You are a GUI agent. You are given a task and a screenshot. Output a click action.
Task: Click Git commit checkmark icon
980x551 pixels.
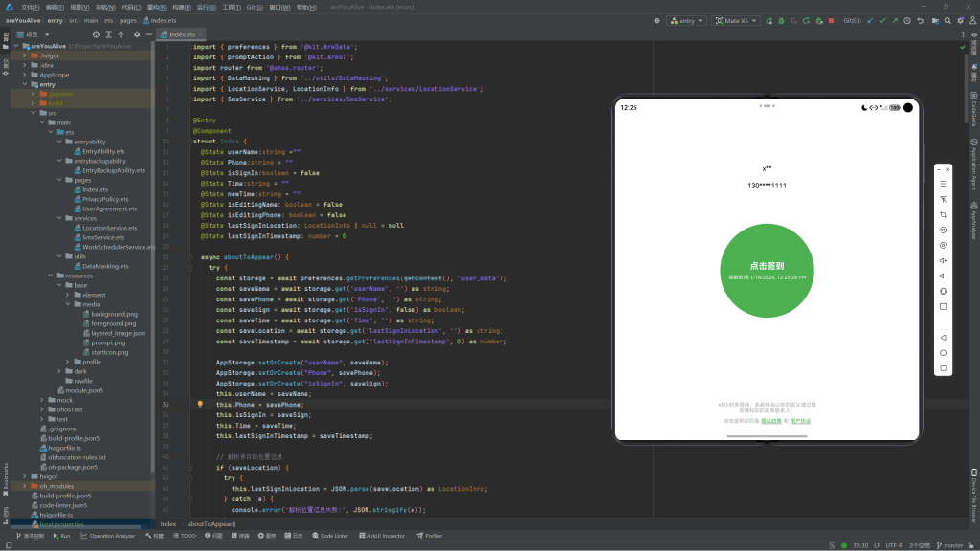(882, 20)
